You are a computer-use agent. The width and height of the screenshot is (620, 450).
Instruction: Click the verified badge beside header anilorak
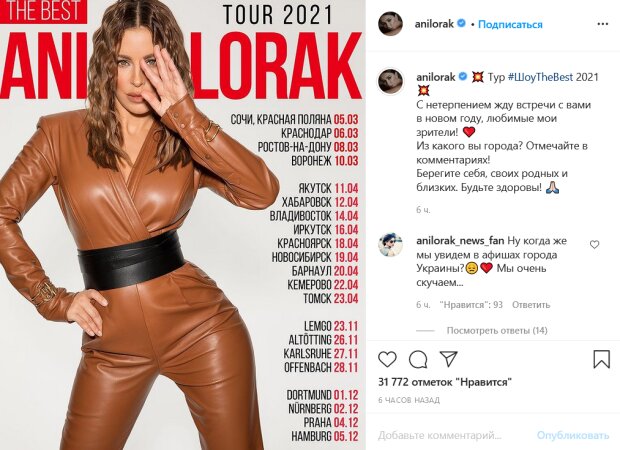click(x=461, y=24)
